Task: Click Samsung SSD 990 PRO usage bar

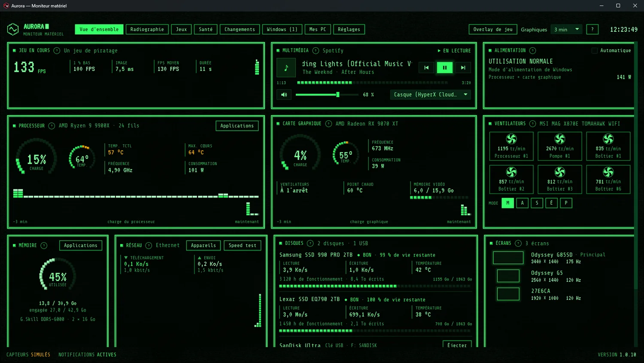Action: (375, 286)
